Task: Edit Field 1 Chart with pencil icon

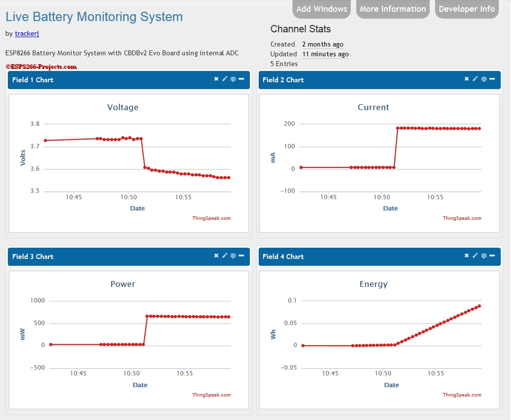Action: 225,79
